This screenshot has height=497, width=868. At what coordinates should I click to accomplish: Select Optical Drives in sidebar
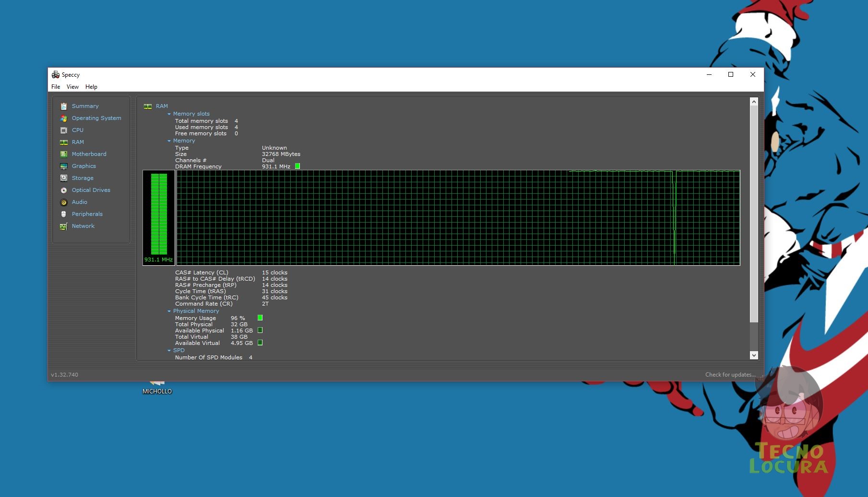(x=91, y=190)
